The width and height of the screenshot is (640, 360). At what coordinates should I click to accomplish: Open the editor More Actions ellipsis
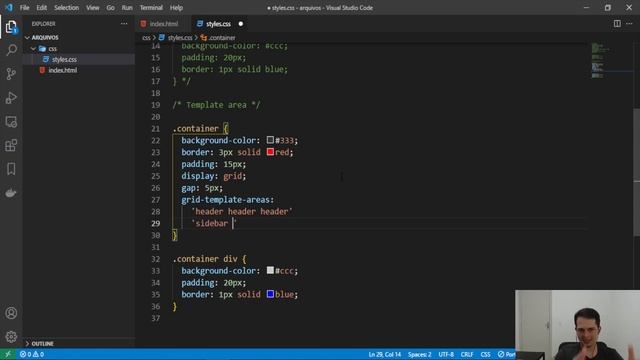629,24
